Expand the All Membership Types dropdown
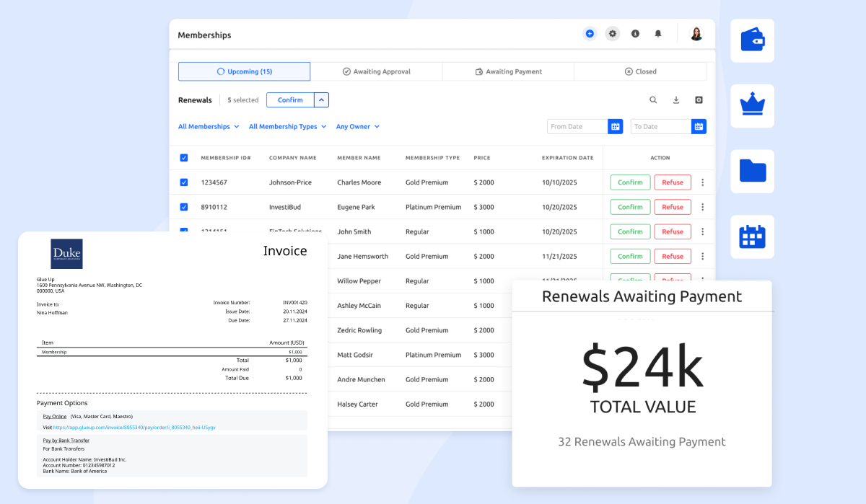The width and height of the screenshot is (866, 504). point(287,126)
